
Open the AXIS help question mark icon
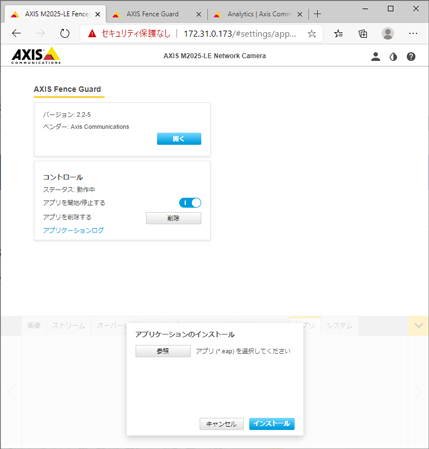(411, 57)
